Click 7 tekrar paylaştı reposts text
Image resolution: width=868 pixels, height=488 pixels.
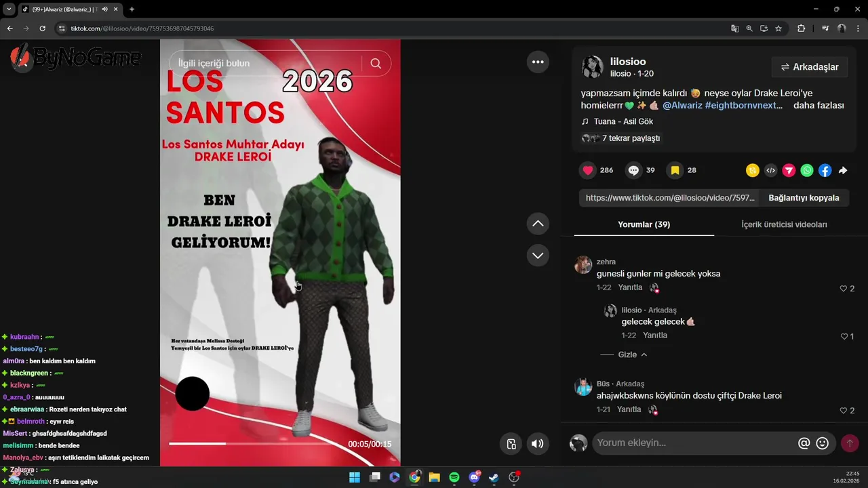(x=631, y=138)
